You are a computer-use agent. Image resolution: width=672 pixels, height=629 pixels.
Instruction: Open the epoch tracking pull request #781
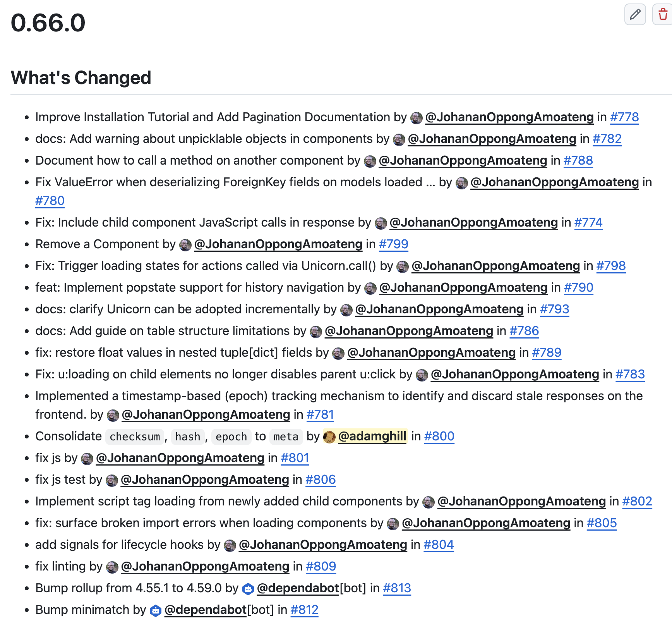tap(320, 414)
